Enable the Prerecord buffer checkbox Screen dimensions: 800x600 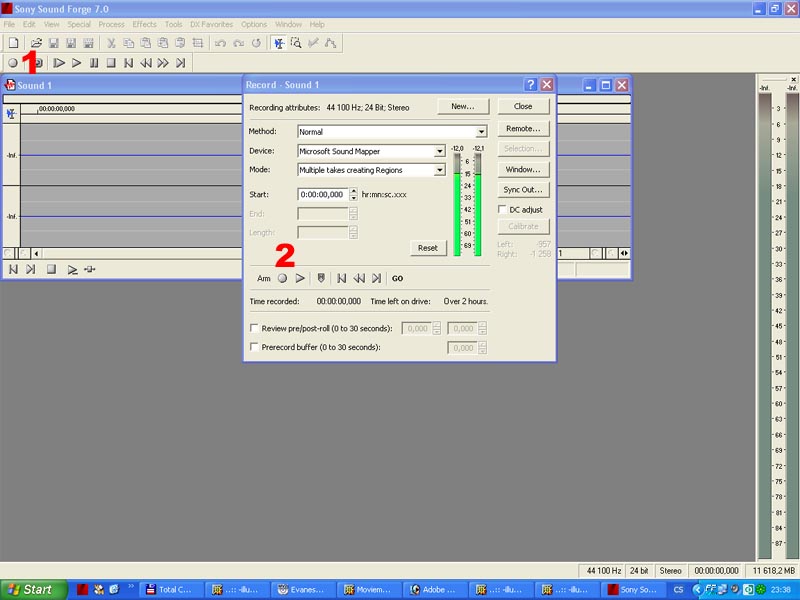[x=254, y=347]
